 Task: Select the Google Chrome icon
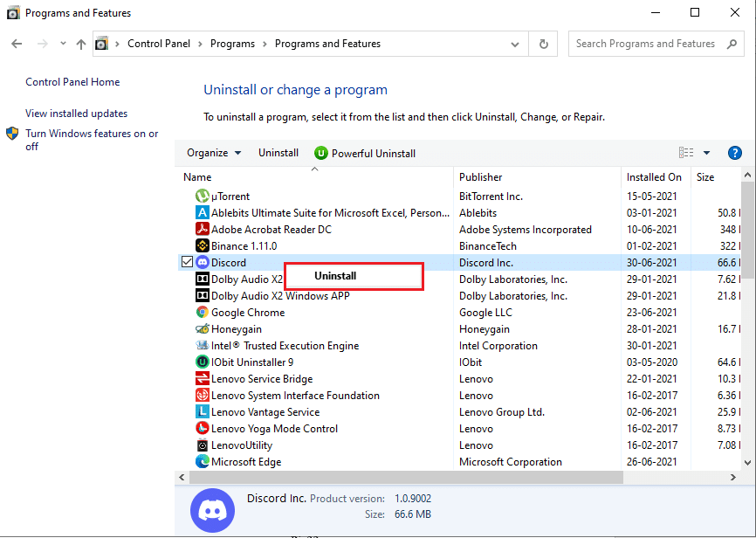point(203,313)
